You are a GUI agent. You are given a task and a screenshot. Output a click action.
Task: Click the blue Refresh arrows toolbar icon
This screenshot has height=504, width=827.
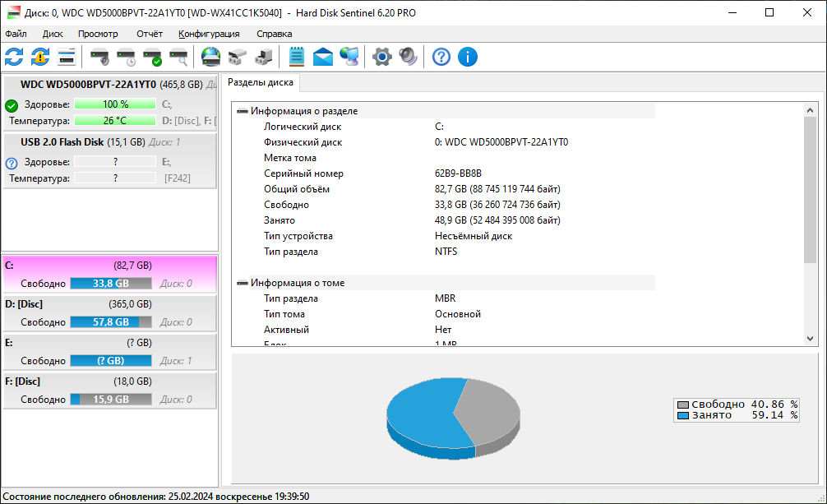pos(14,57)
